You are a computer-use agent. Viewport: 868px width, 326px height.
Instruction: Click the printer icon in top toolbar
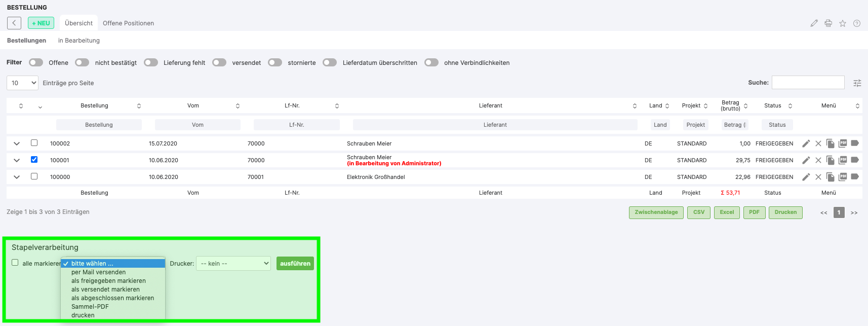click(828, 23)
